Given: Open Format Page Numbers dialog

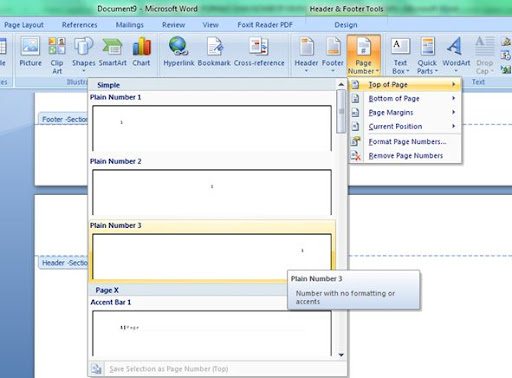Looking at the screenshot, I should [405, 142].
